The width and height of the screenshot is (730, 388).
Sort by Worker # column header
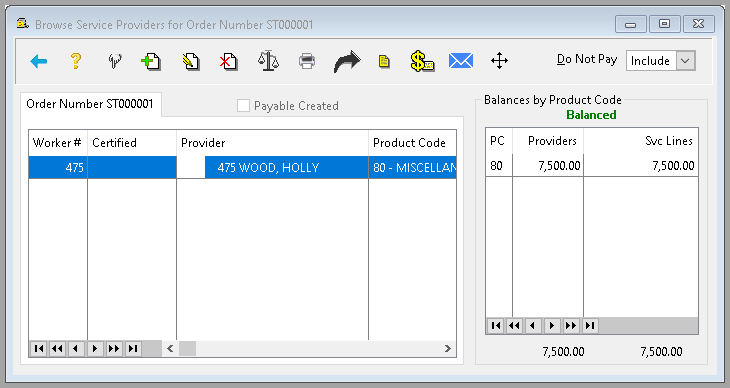[x=58, y=143]
